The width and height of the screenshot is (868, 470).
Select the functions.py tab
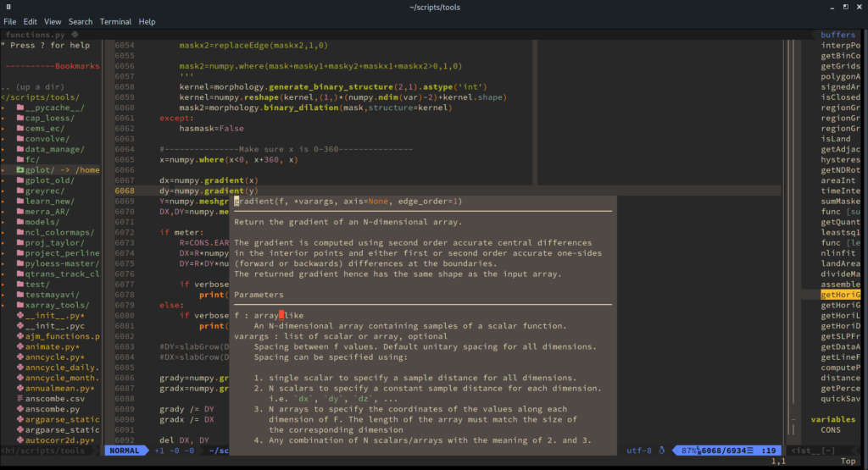pos(35,34)
